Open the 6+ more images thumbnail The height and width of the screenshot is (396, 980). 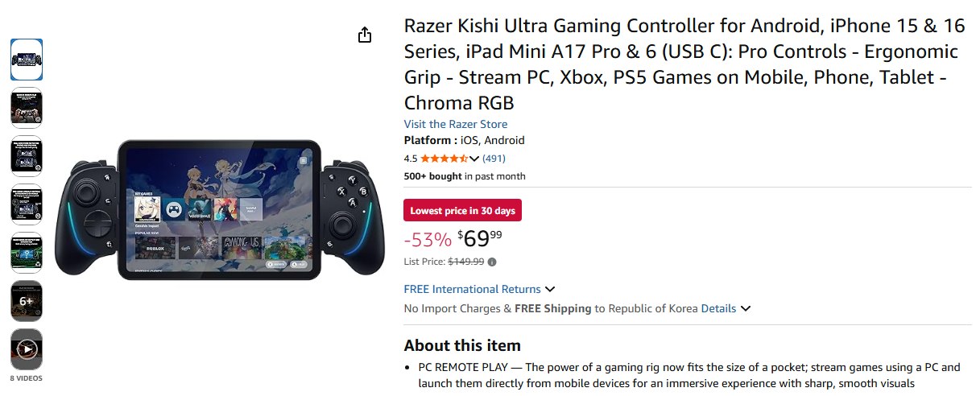27,301
